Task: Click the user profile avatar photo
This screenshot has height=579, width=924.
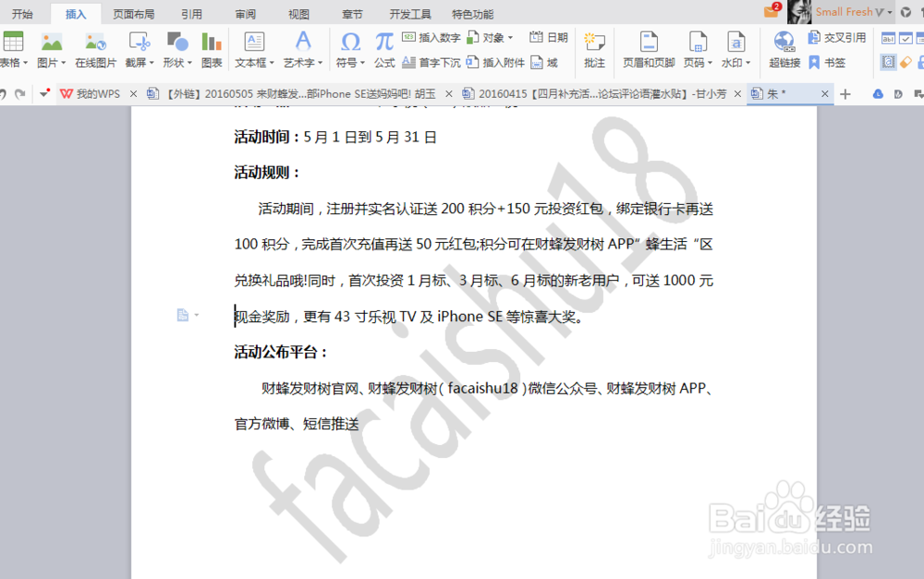Action: tap(799, 12)
